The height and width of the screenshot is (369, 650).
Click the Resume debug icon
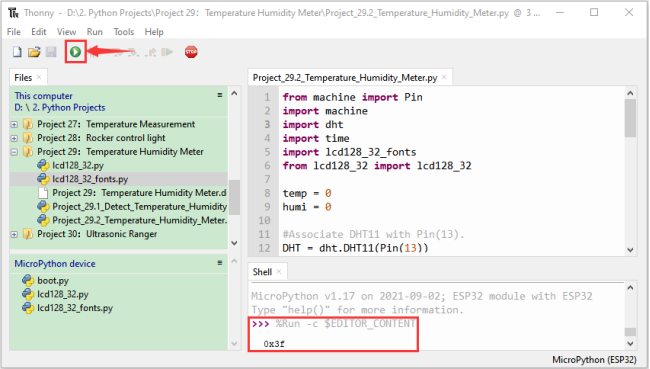coord(167,52)
